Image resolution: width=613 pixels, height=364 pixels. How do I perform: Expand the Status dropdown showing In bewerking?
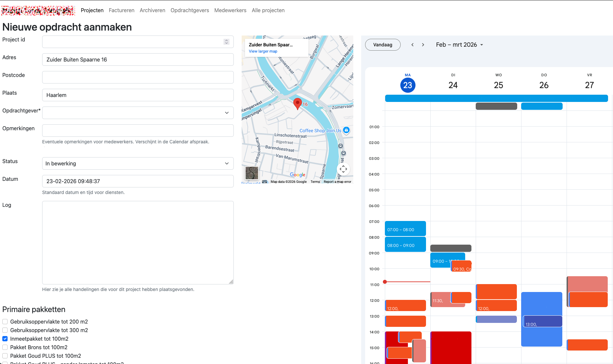click(x=138, y=163)
